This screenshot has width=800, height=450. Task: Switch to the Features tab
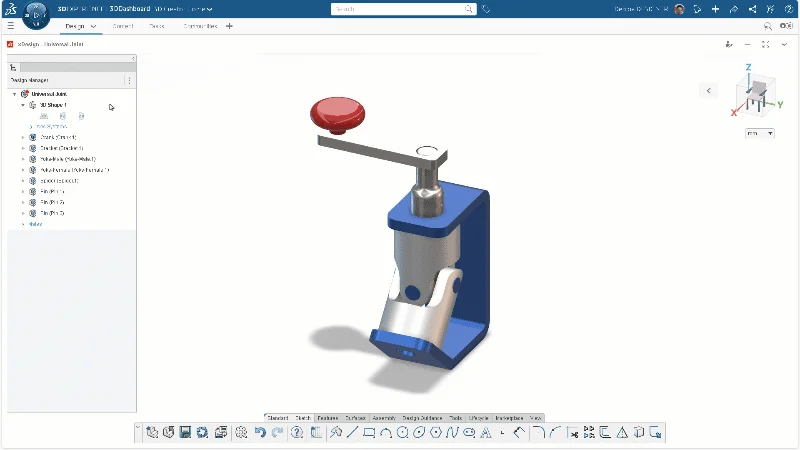tap(328, 417)
